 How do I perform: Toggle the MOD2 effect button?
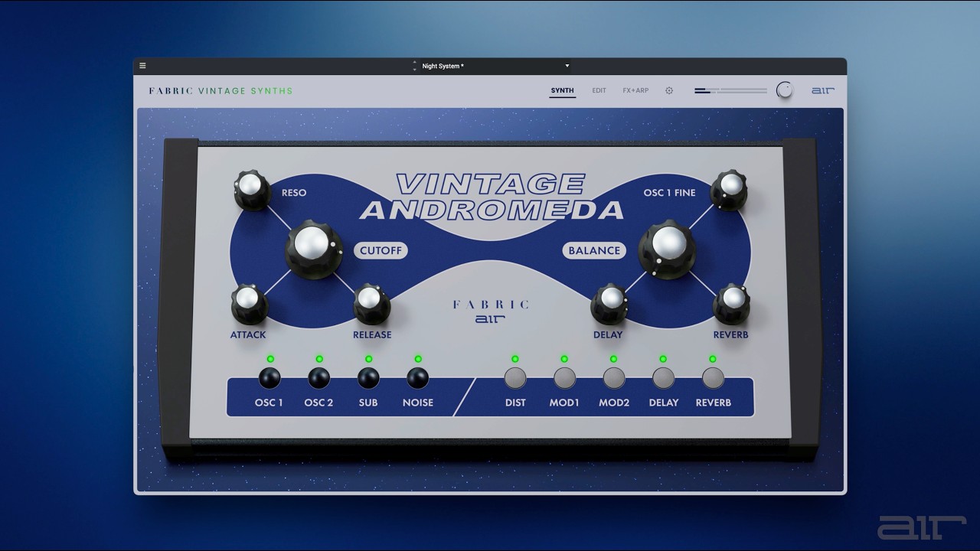coord(614,377)
